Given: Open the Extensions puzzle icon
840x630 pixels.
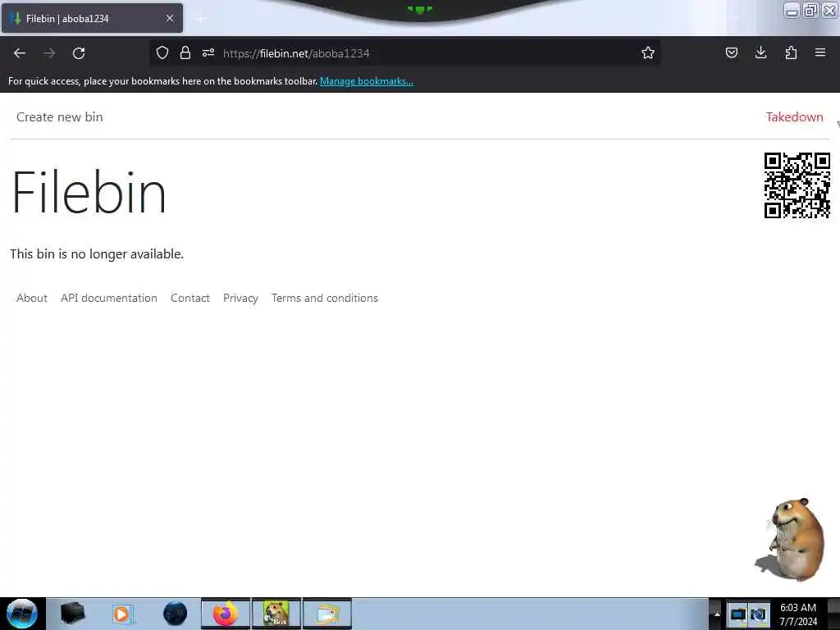Looking at the screenshot, I should (791, 52).
